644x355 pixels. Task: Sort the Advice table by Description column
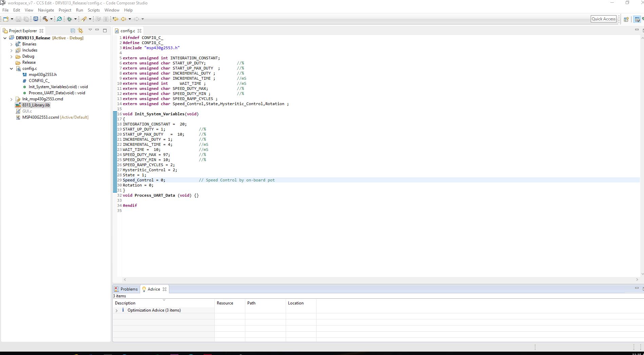tap(164, 303)
